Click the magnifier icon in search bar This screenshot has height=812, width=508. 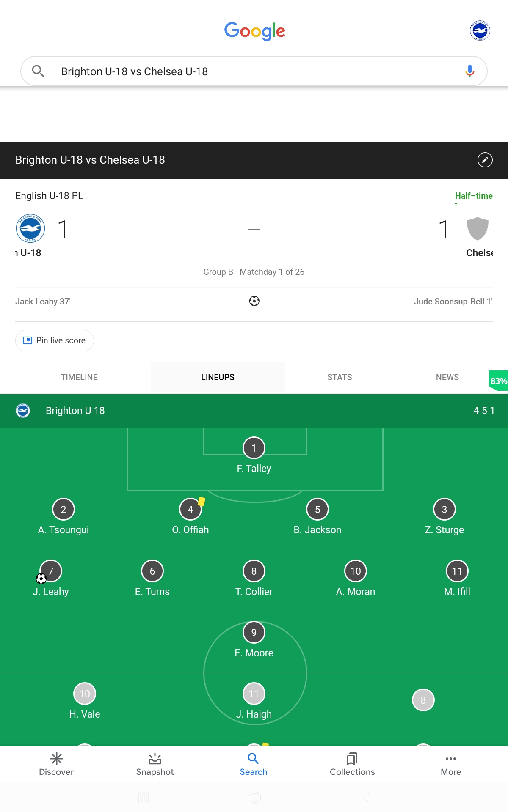point(38,71)
